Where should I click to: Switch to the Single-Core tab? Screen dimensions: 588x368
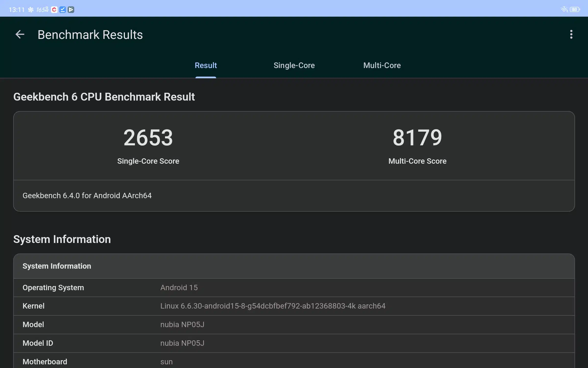pyautogui.click(x=294, y=65)
